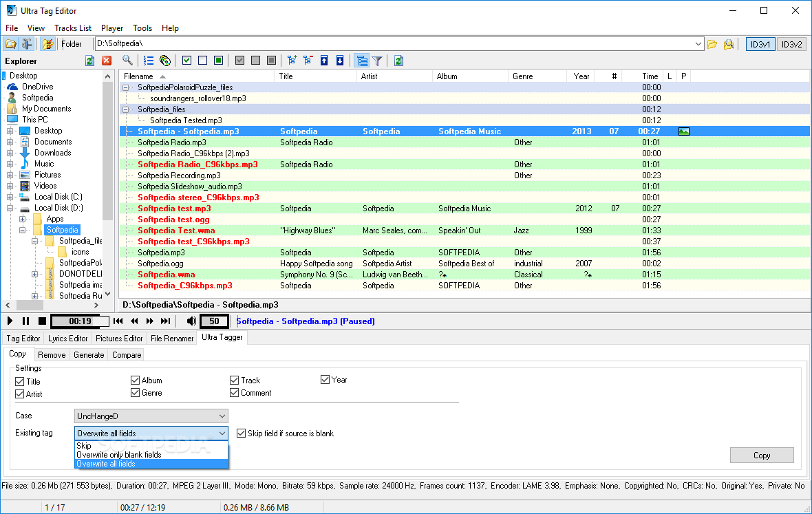Image resolution: width=812 pixels, height=514 pixels.
Task: Click the options tools icon in top toolbar
Action: 27,44
